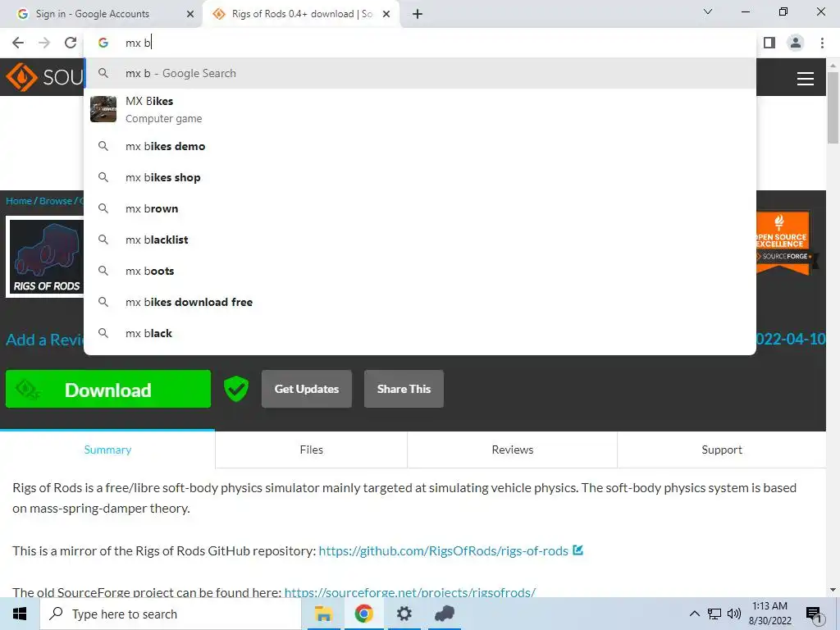
Task: Open the Chrome profile avatar menu
Action: (x=796, y=43)
